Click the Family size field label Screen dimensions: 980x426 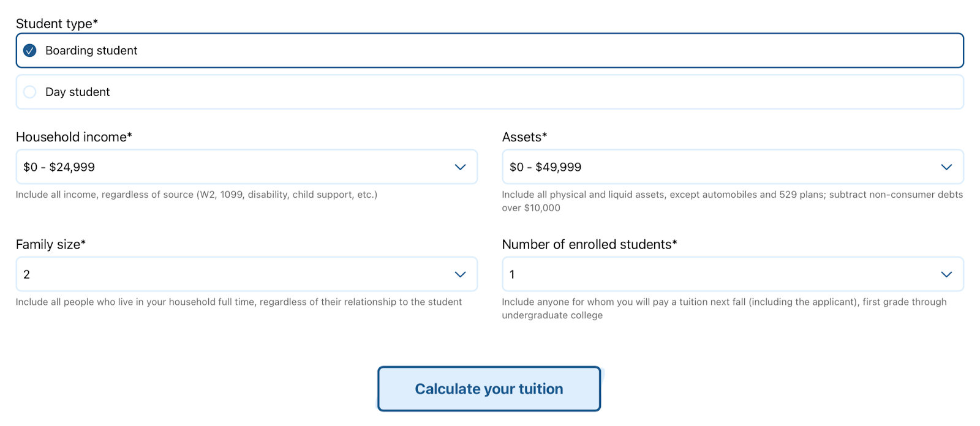(x=51, y=244)
